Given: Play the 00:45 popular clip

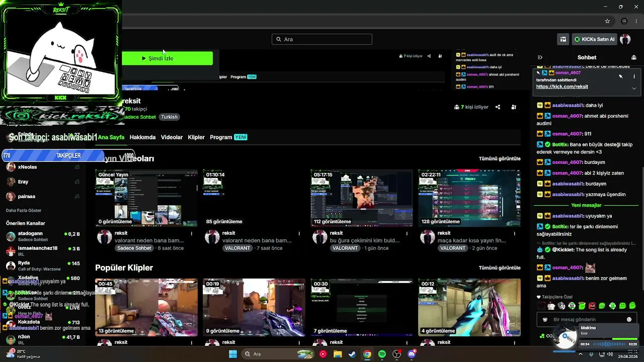Looking at the screenshot, I should pyautogui.click(x=146, y=307).
